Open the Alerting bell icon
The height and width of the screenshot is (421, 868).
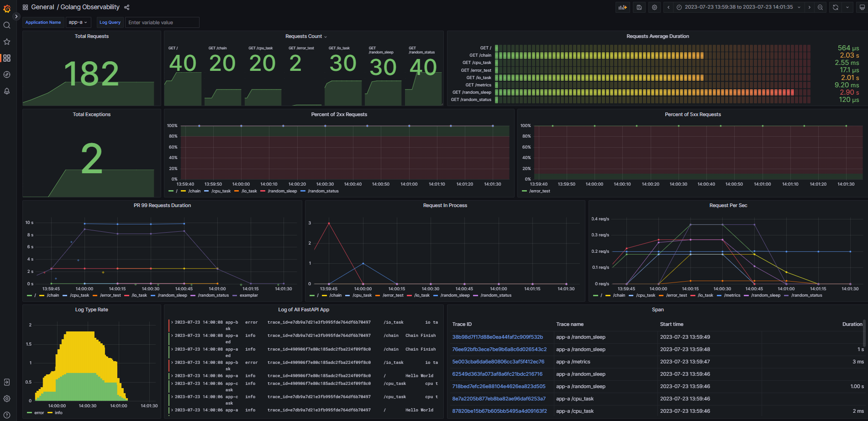point(7,91)
